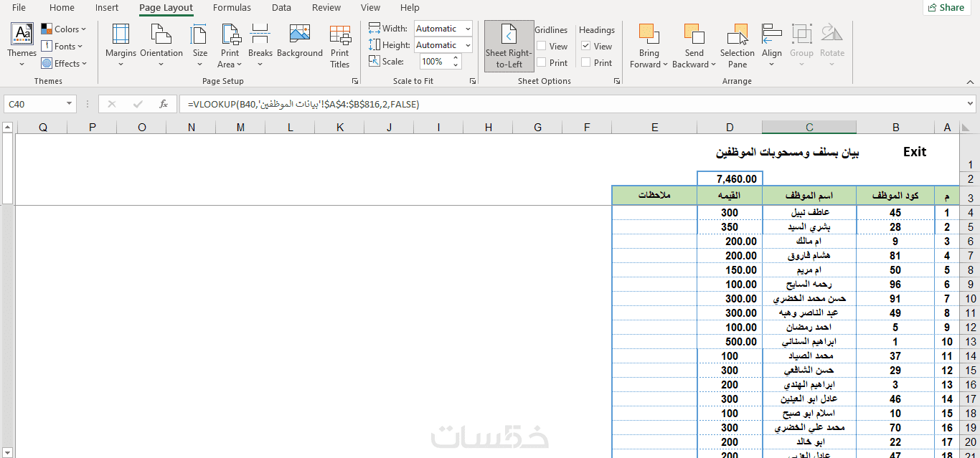Toggle Sheet Right-to-Left

[x=509, y=46]
